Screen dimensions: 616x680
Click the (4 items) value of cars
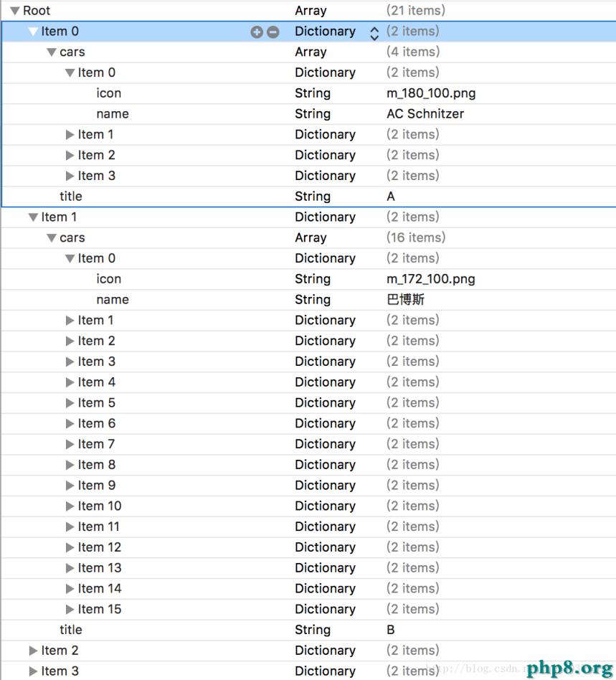tap(412, 52)
